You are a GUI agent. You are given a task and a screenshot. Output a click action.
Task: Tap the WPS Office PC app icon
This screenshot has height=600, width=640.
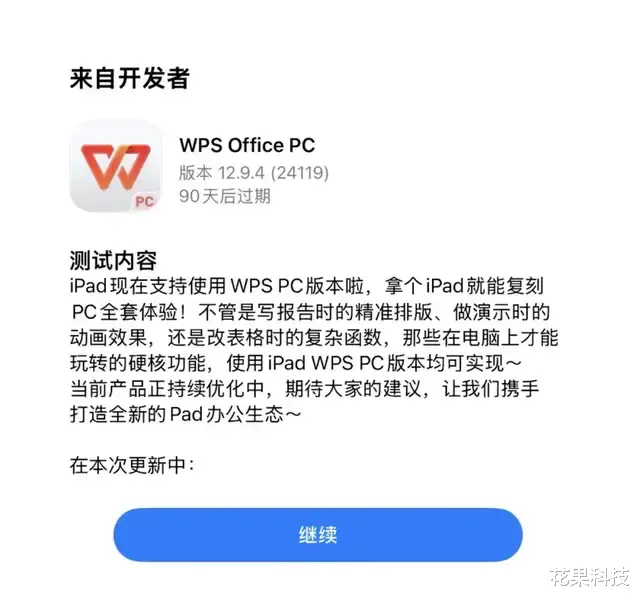[x=116, y=166]
